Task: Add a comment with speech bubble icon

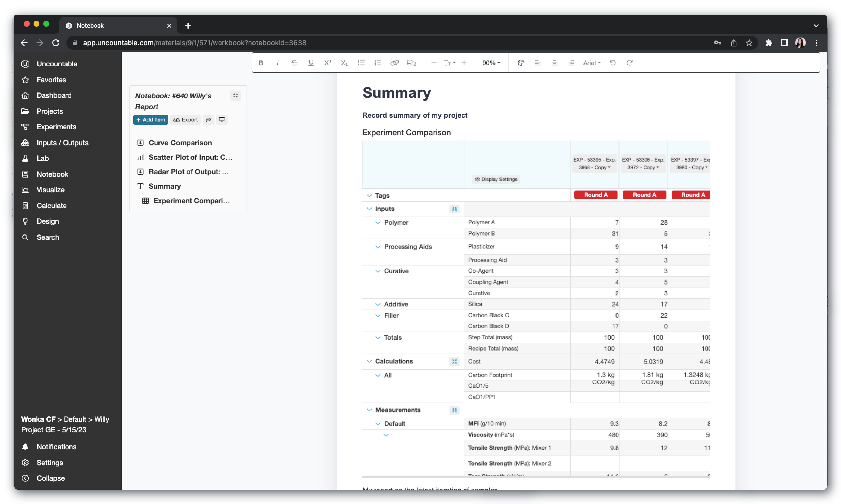Action: pyautogui.click(x=411, y=63)
